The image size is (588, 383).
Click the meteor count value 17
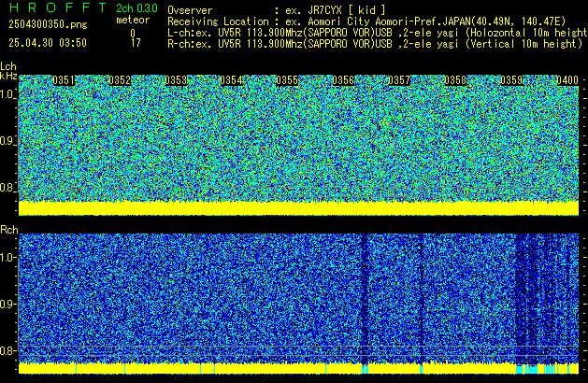pos(136,43)
